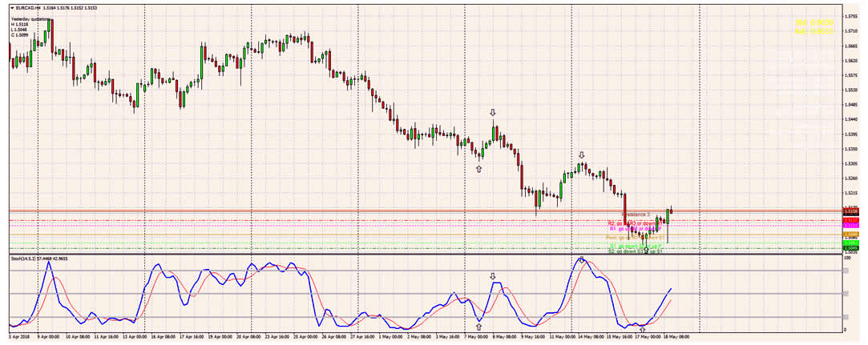Click the '5 Apr 2018' time axis label

coord(18,335)
